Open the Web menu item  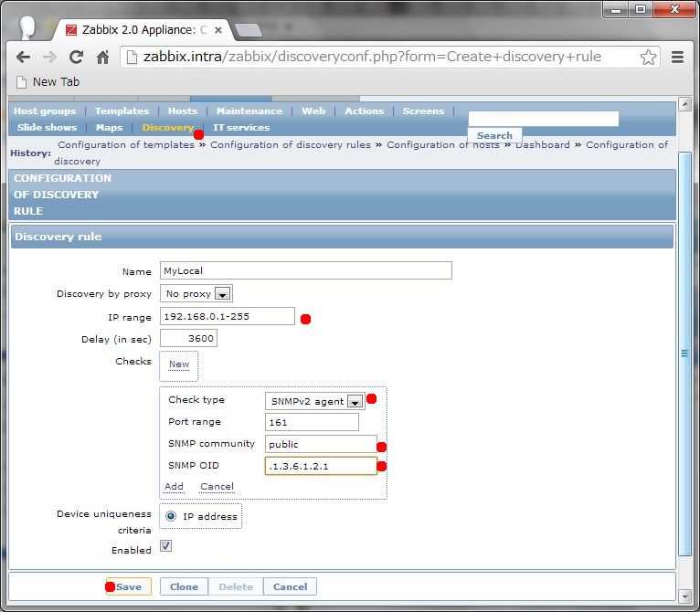[313, 111]
